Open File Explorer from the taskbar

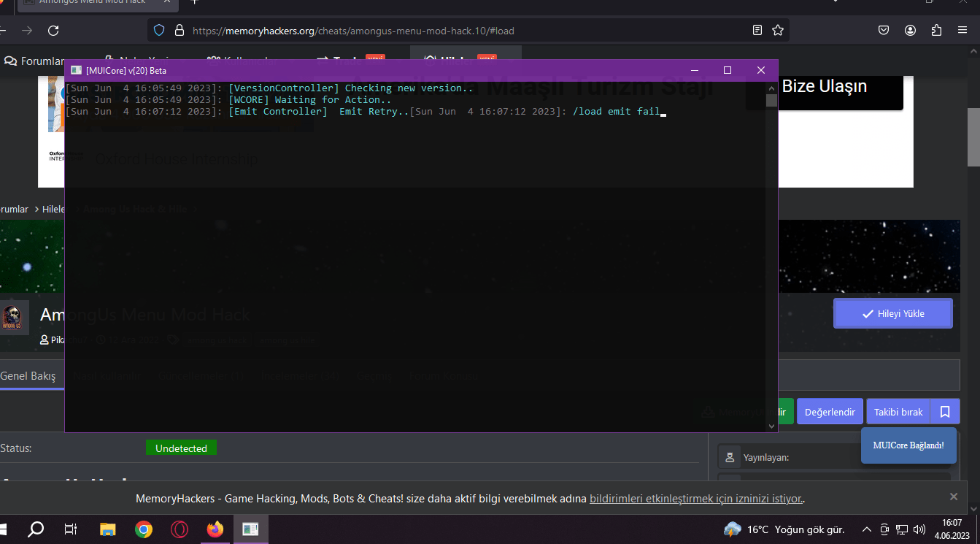[x=107, y=529]
